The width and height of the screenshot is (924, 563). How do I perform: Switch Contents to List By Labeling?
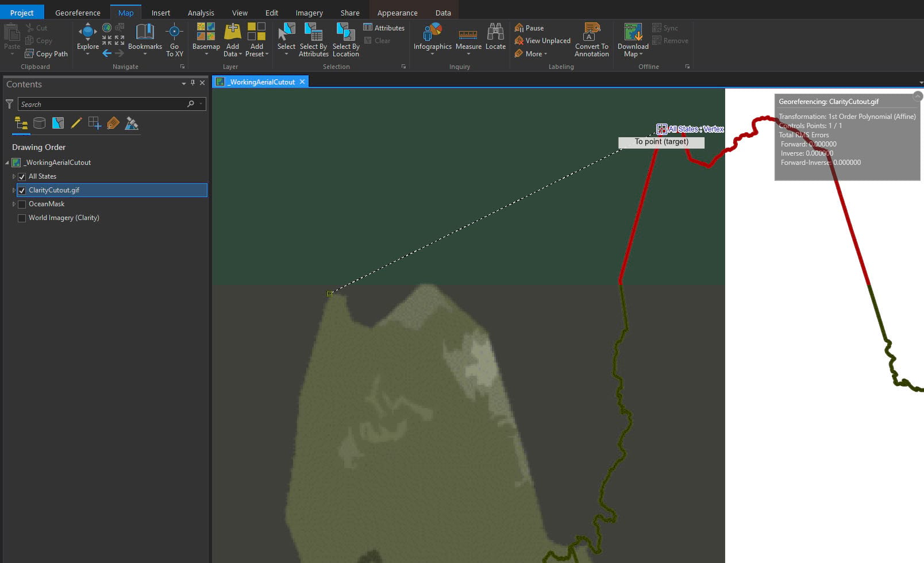[x=113, y=123]
